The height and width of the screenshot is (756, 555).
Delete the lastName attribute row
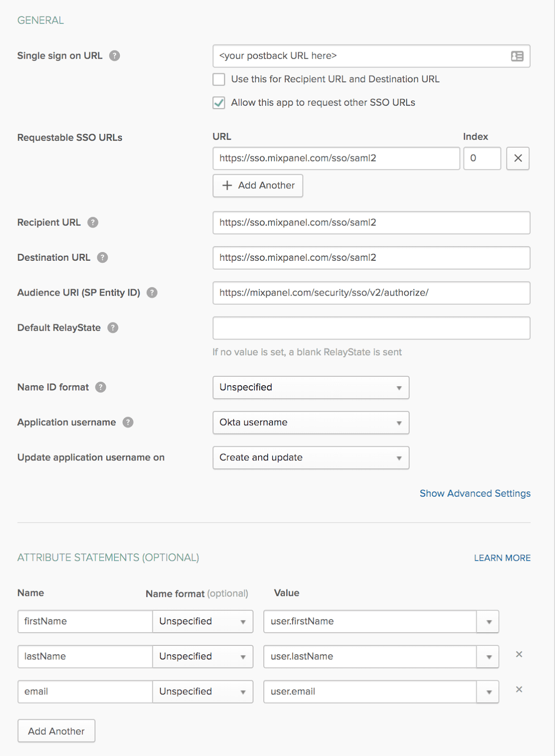[518, 654]
